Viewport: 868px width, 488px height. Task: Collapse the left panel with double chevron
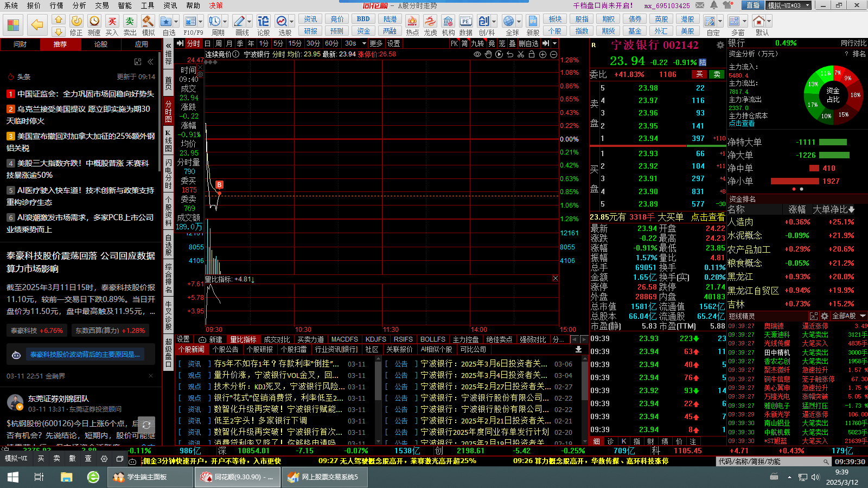(x=150, y=62)
